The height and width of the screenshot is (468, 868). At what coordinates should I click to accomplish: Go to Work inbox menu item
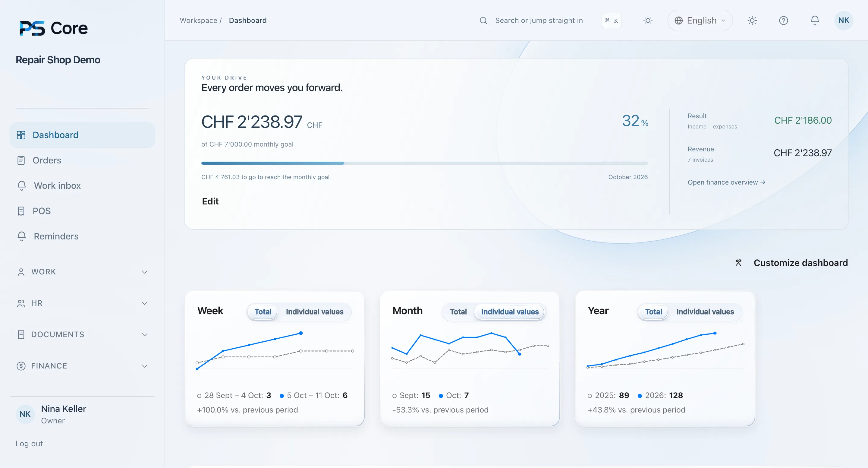(x=82, y=185)
